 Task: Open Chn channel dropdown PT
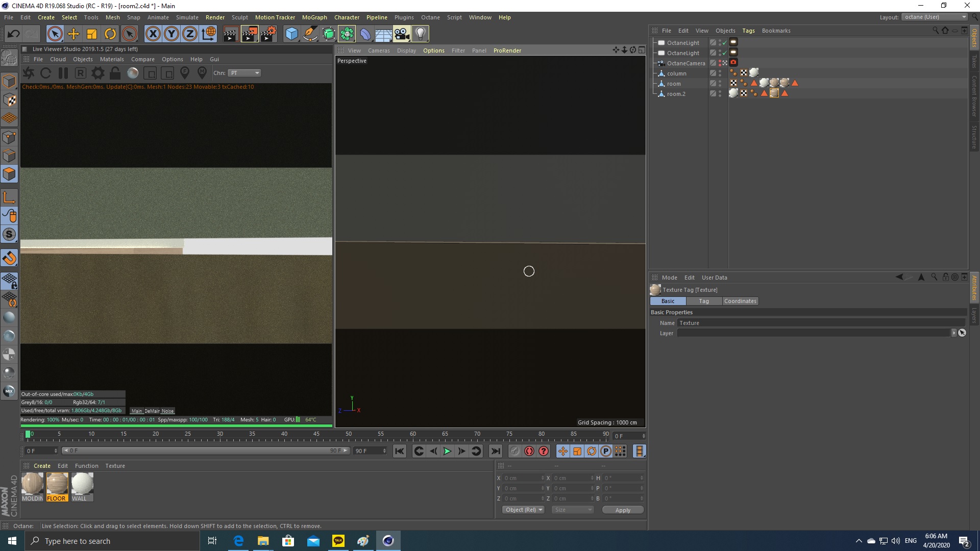click(244, 73)
